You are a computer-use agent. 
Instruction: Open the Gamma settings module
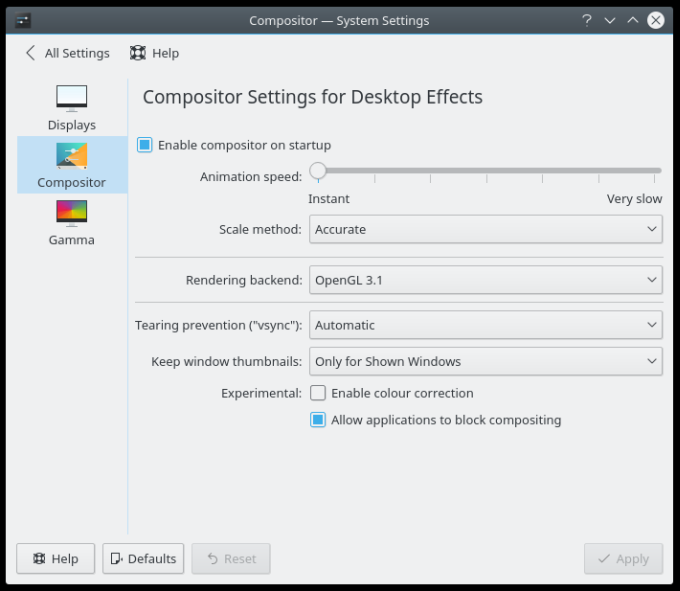point(72,223)
